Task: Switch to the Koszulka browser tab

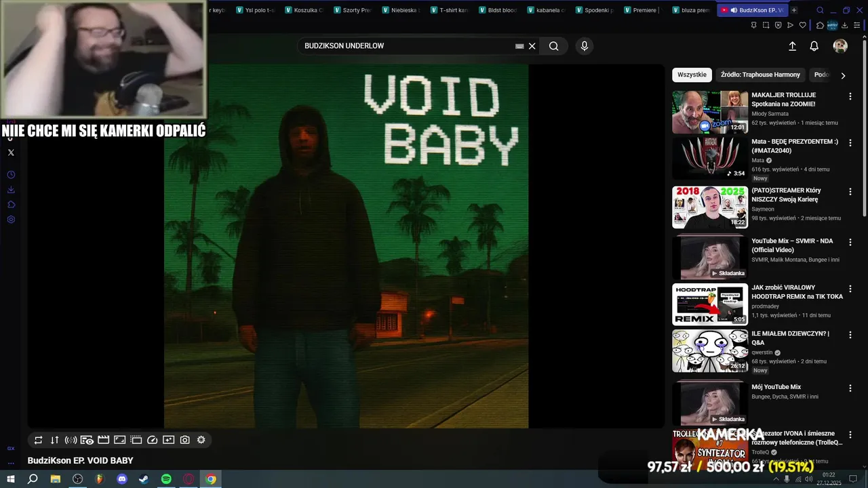Action: 304,10
